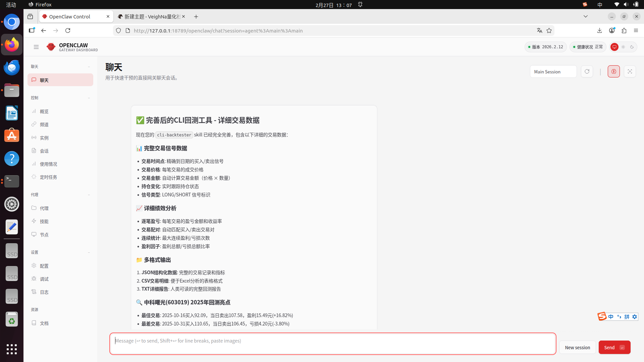Open Terminal from the Ubuntu dock
The height and width of the screenshot is (362, 644).
pos(12,181)
